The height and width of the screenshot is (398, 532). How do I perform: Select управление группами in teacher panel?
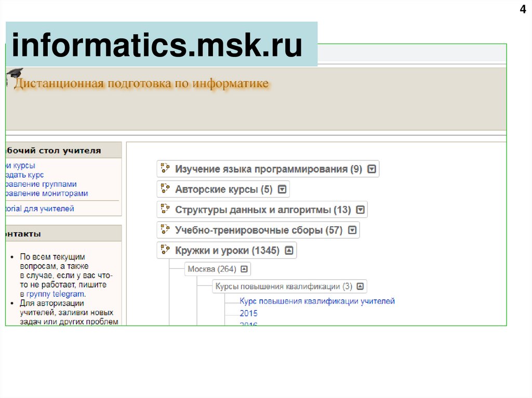coord(41,184)
